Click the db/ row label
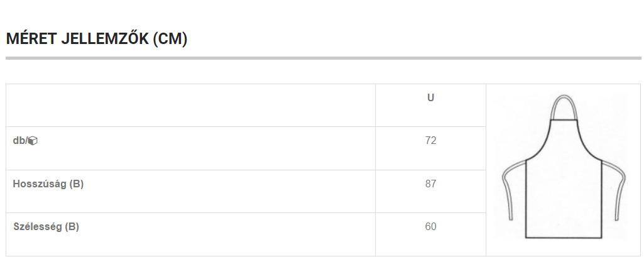The width and height of the screenshot is (644, 264). pyautogui.click(x=25, y=141)
